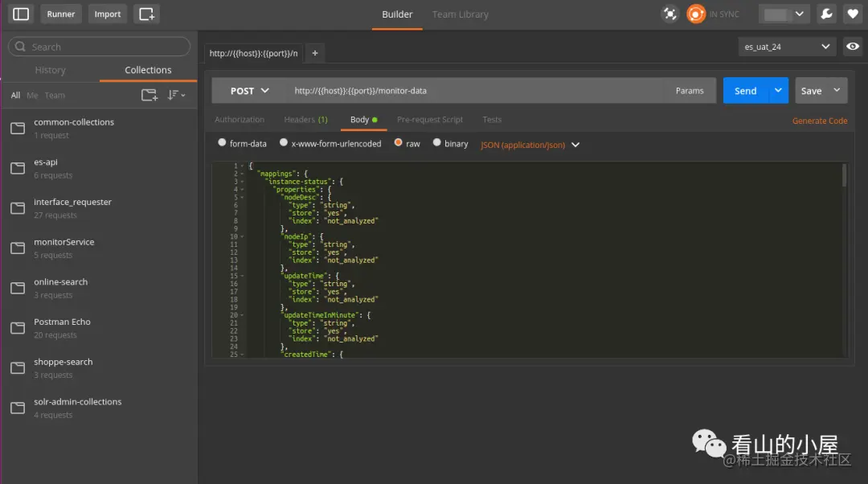
Task: Show environment quick look eye icon
Action: [x=853, y=47]
